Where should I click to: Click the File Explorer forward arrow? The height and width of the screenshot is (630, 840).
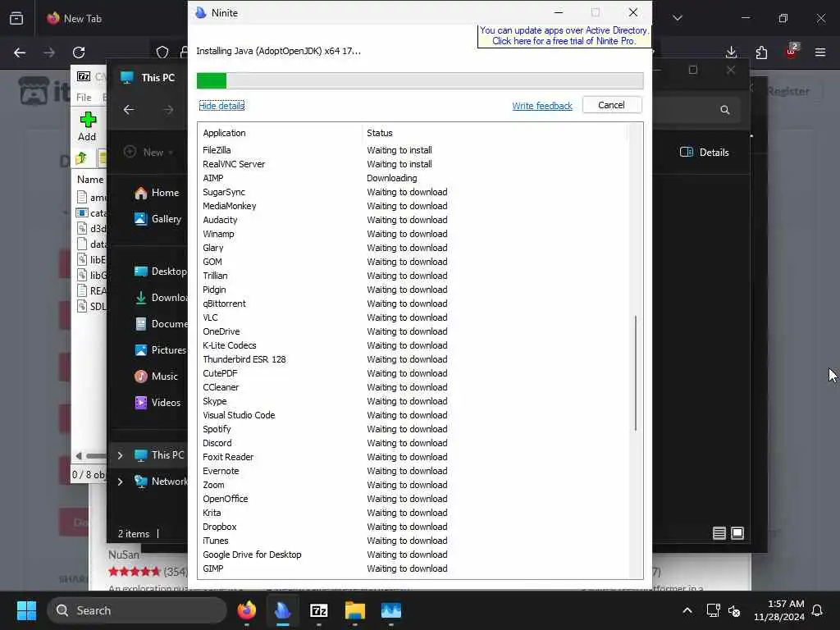(x=168, y=110)
